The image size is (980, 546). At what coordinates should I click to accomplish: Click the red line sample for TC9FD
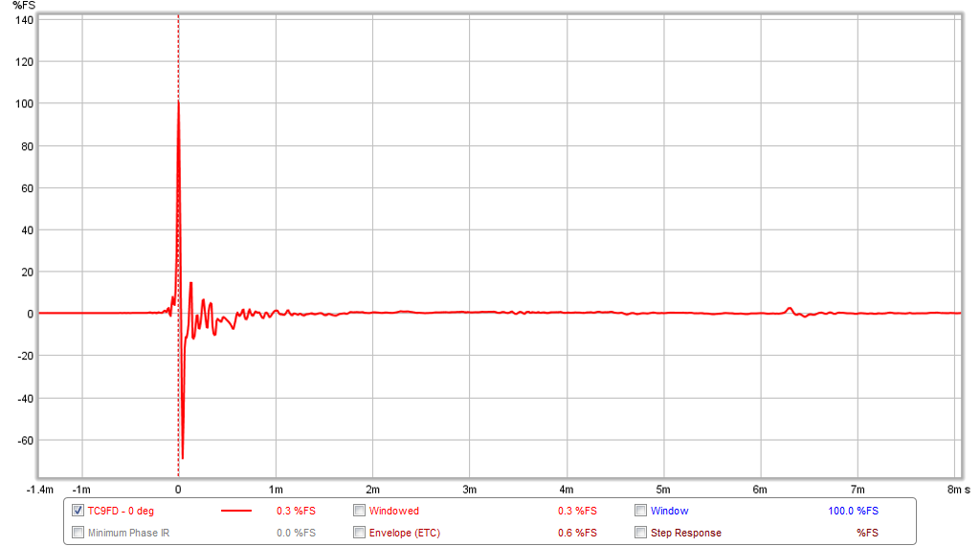[x=236, y=511]
